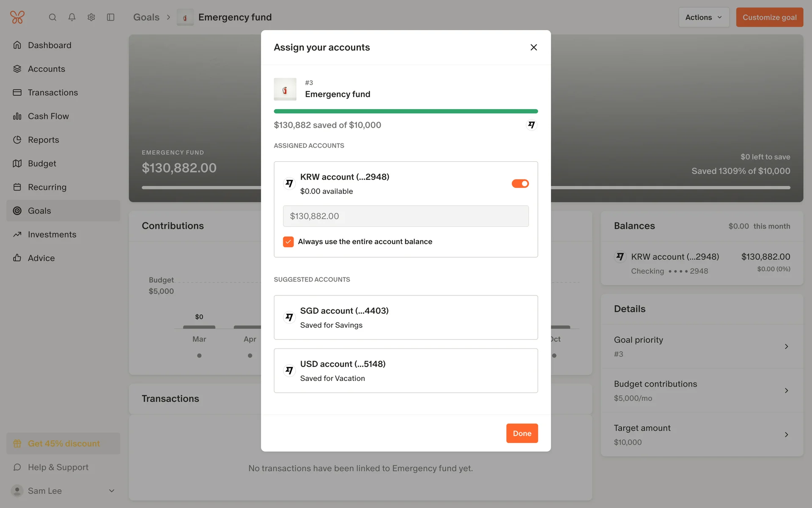Click the Emergency fund thumbnail image in dialog
812x508 pixels.
[x=285, y=89]
